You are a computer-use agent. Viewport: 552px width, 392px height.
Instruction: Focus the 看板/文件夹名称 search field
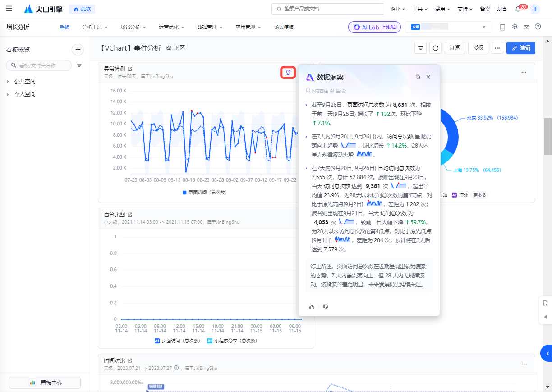pyautogui.click(x=39, y=65)
